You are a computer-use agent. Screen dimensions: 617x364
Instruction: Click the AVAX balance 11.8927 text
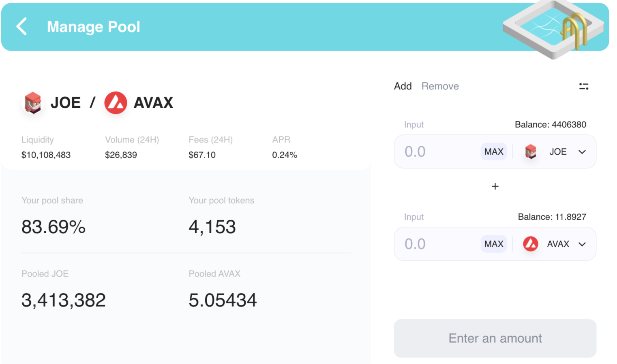[x=552, y=217]
